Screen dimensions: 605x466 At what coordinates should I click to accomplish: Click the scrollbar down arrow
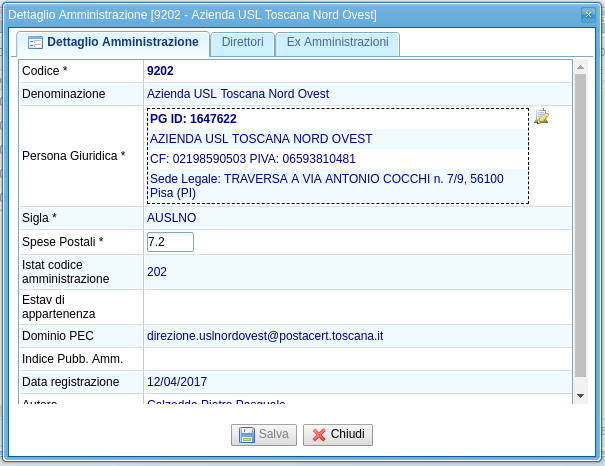pyautogui.click(x=580, y=396)
